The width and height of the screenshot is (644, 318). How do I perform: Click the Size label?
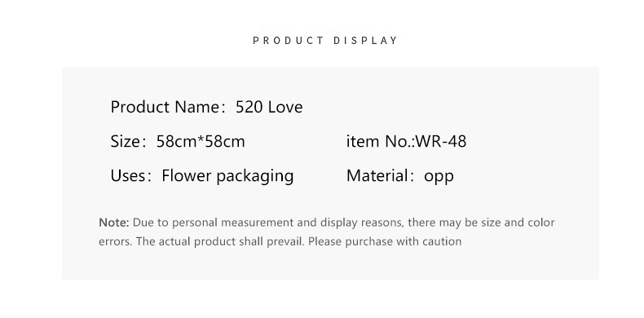coord(126,141)
